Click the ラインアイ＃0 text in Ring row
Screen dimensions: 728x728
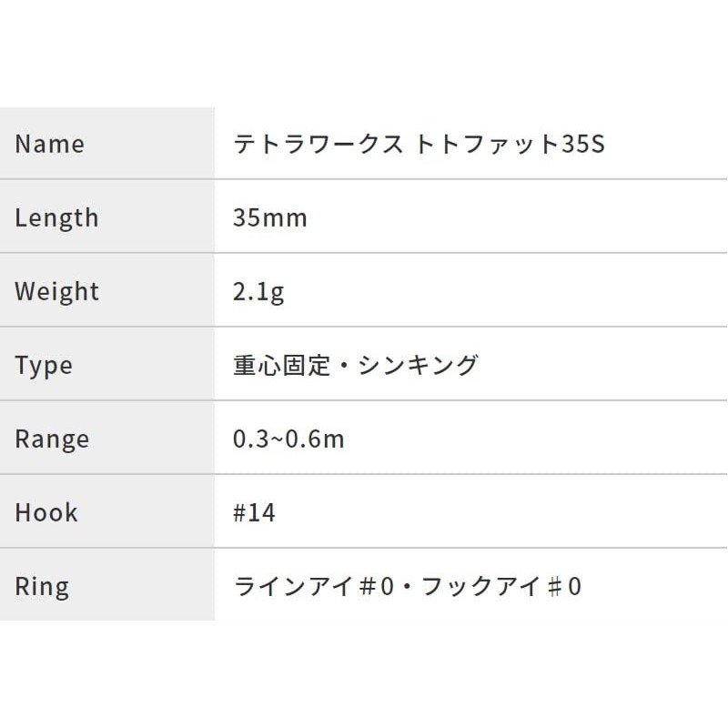(x=314, y=586)
